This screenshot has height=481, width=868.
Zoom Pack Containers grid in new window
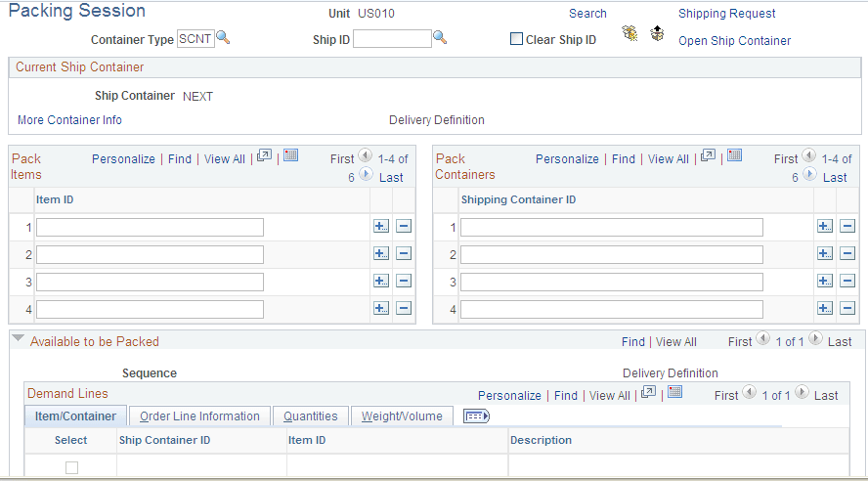708,155
